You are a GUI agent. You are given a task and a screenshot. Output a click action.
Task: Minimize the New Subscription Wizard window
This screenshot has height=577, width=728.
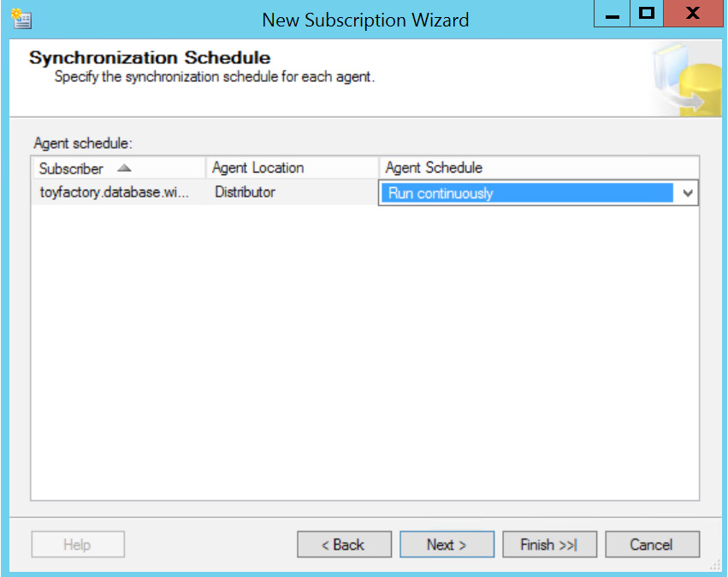coord(612,14)
